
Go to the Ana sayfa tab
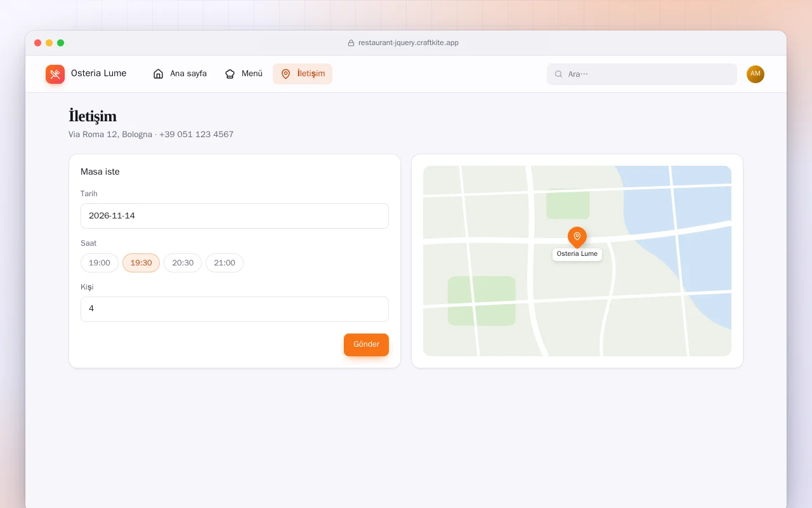point(180,74)
